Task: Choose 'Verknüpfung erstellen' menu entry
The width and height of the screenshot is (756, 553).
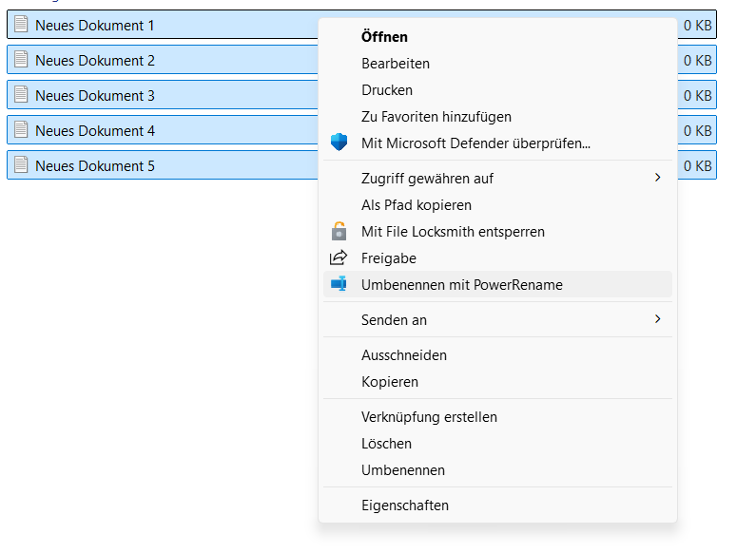Action: coord(429,416)
